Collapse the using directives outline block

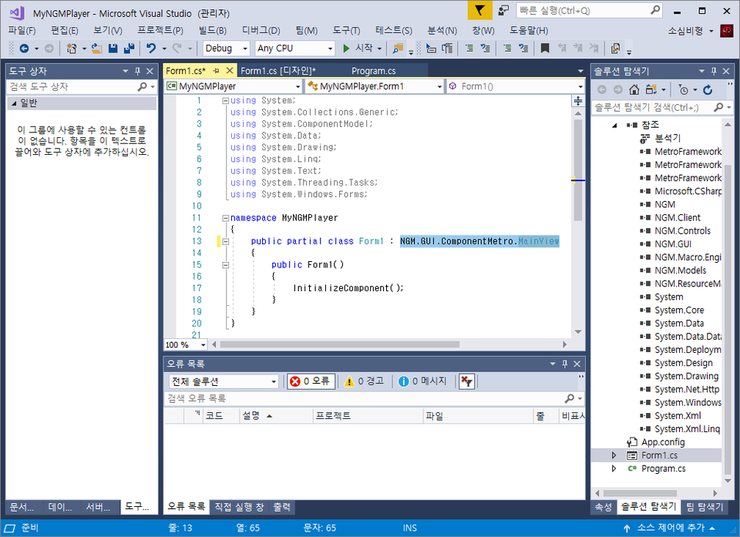tap(226, 101)
